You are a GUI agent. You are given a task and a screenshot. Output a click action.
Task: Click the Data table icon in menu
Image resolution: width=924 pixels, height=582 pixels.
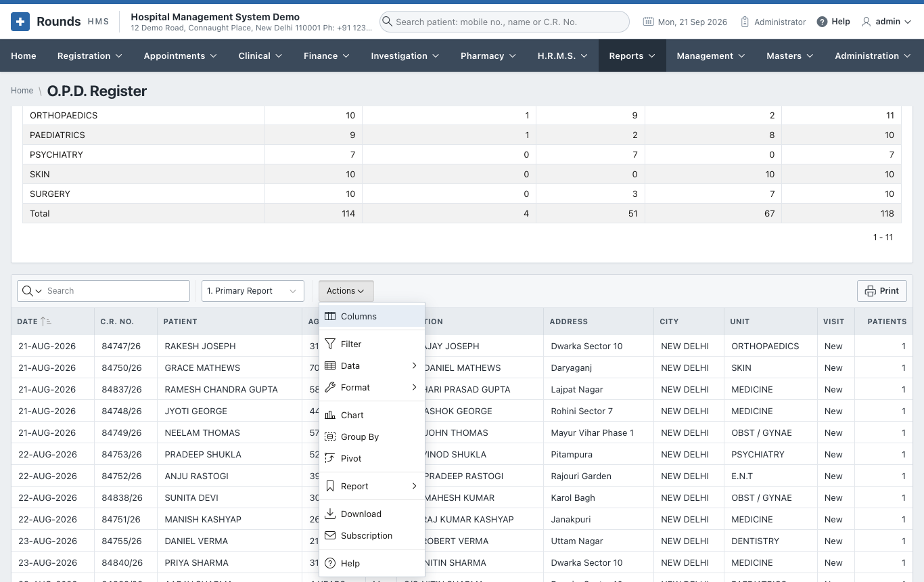pyautogui.click(x=330, y=365)
